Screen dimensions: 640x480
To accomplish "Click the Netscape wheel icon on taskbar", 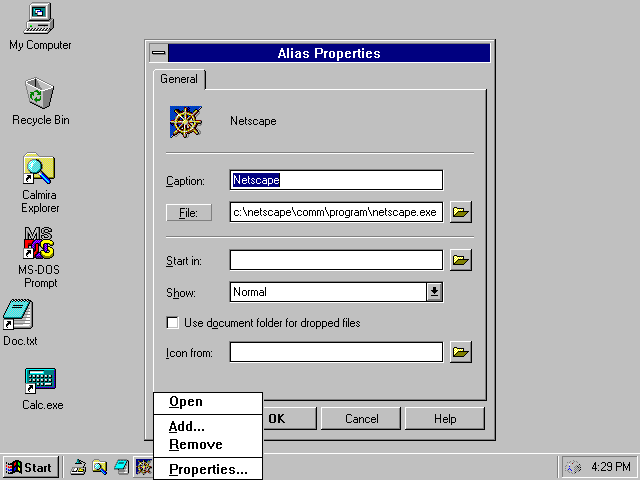I will point(144,467).
